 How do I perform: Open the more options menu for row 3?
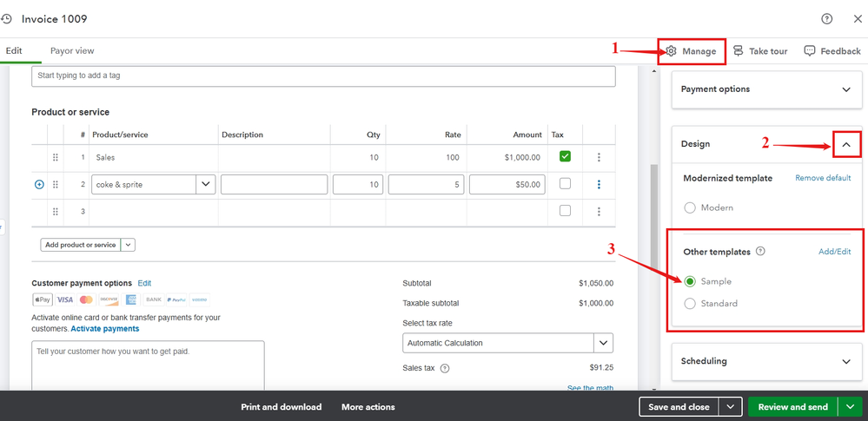click(599, 211)
